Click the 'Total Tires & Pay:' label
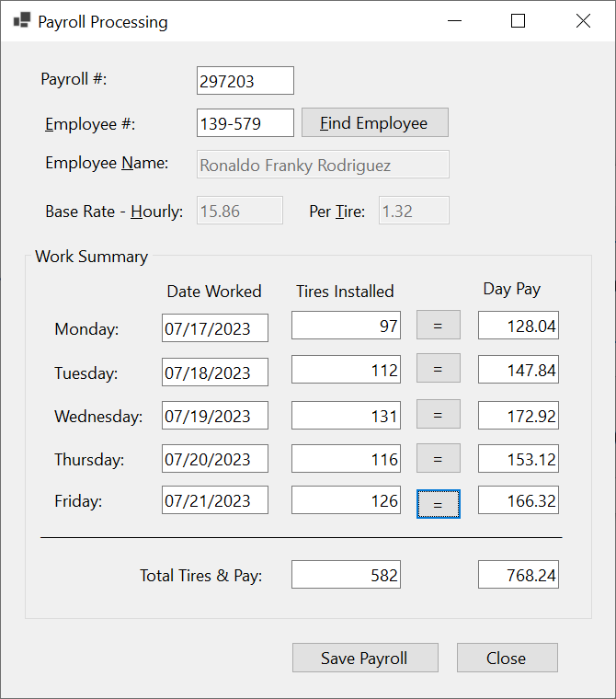 coord(201,576)
